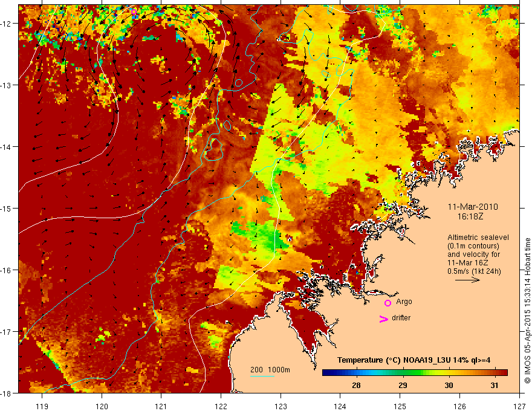Click the magenta drifter arrowhead in the legend
This screenshot has height=411, width=532.
pos(383,319)
